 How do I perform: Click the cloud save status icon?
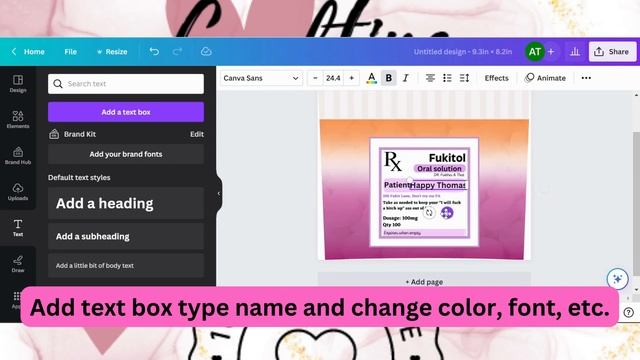[206, 51]
